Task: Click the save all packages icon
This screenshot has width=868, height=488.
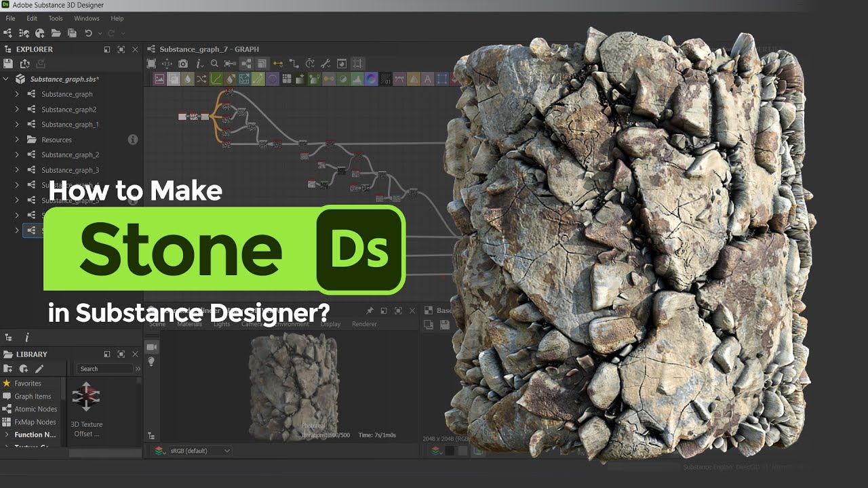Action: point(71,33)
